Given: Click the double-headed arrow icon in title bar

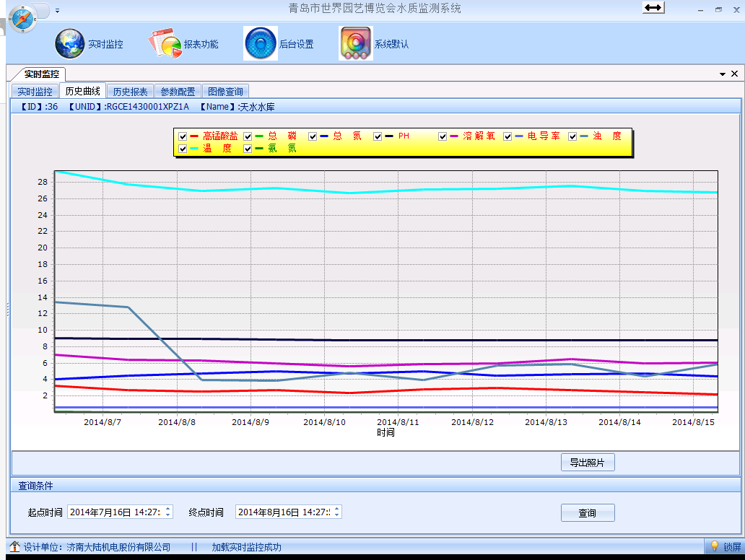Looking at the screenshot, I should (x=653, y=7).
